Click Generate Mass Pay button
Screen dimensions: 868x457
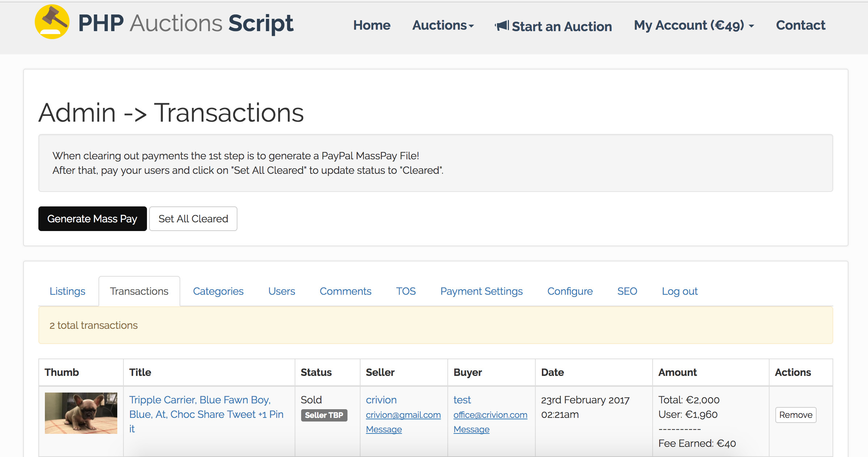tap(92, 219)
